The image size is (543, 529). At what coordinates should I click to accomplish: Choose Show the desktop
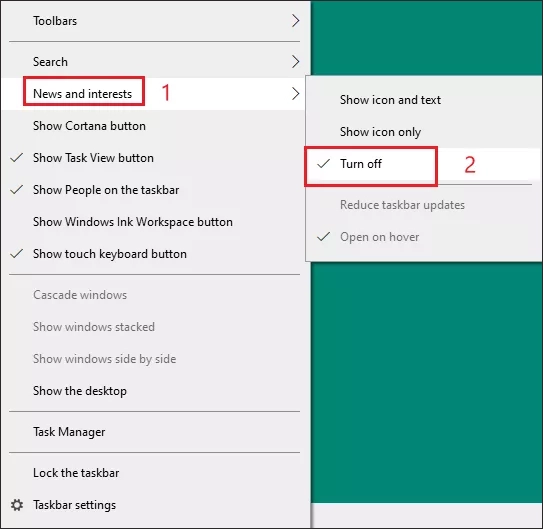[153, 391]
